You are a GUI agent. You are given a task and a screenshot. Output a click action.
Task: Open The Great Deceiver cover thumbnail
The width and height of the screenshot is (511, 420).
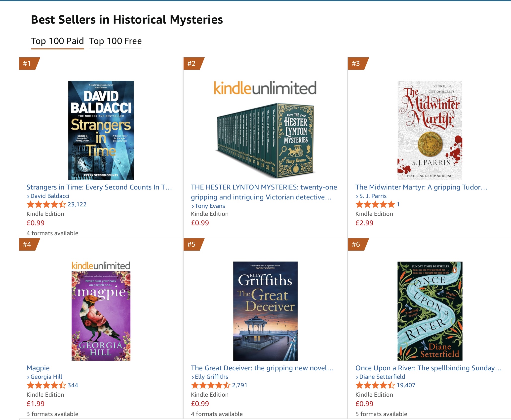pos(265,311)
